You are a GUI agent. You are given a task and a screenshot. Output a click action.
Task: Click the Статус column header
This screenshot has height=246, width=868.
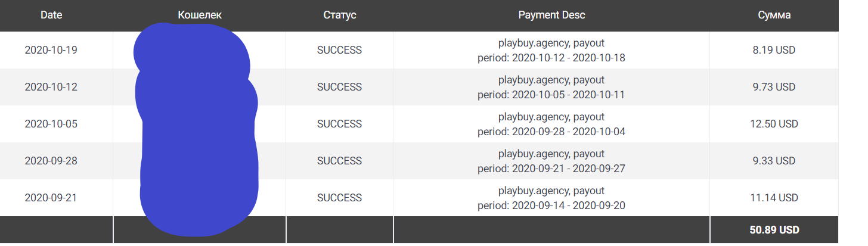coord(339,15)
